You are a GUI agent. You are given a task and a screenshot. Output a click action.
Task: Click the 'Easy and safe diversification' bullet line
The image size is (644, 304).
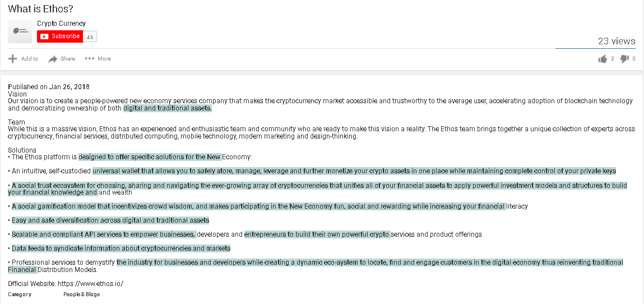(x=108, y=220)
